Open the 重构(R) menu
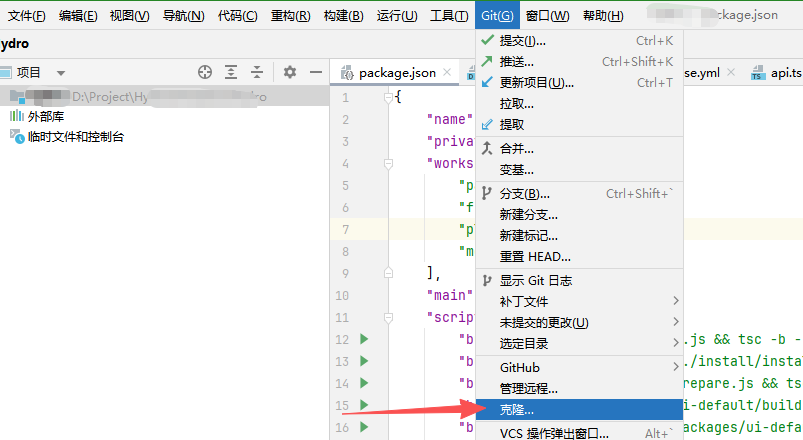This screenshot has width=803, height=440. [x=290, y=16]
